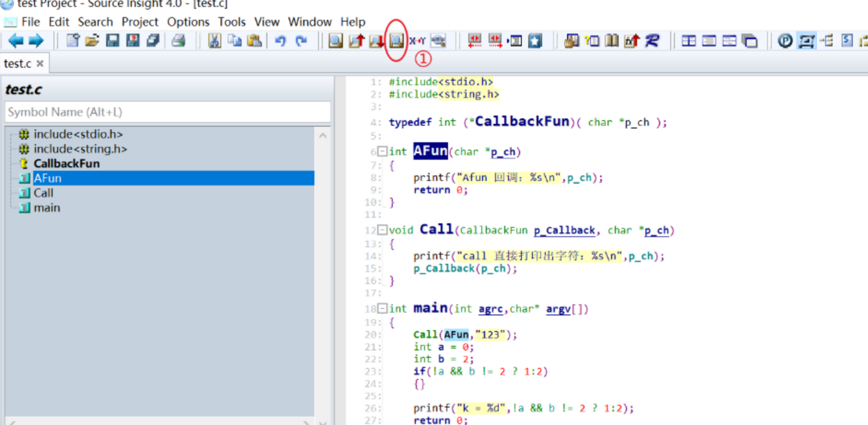Close the test.c tab
The width and height of the screenshot is (868, 425).
(x=40, y=64)
